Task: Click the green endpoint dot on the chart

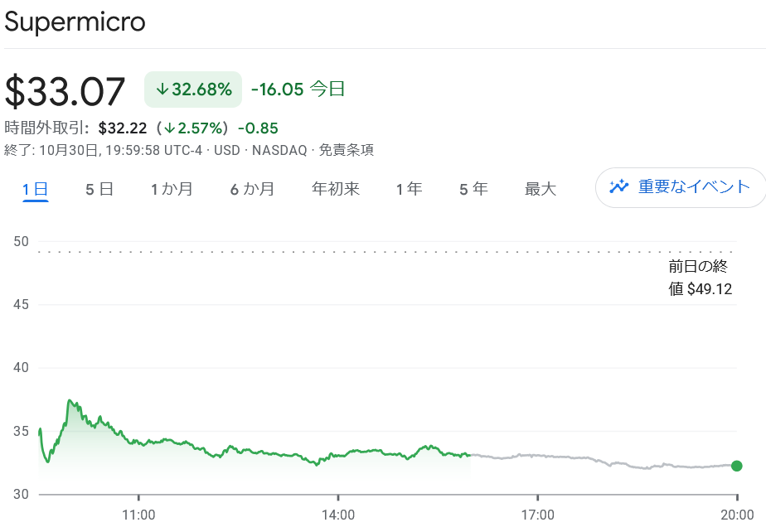Action: coord(738,467)
